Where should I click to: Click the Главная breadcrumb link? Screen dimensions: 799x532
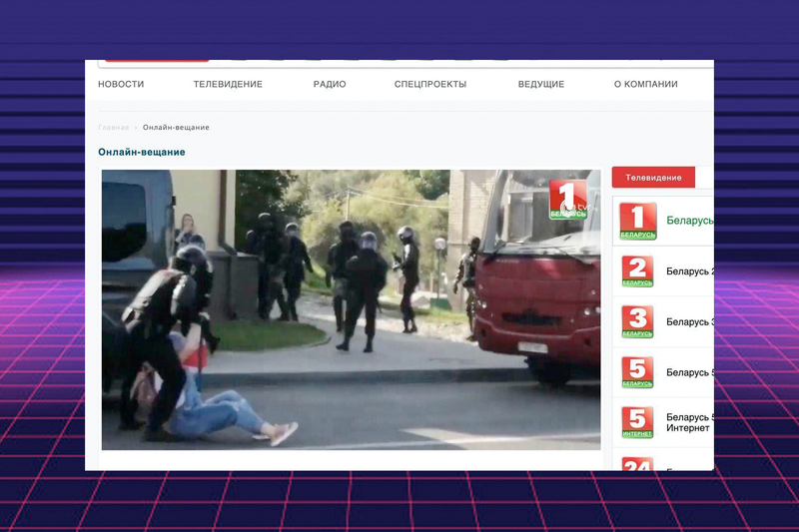click(x=113, y=128)
